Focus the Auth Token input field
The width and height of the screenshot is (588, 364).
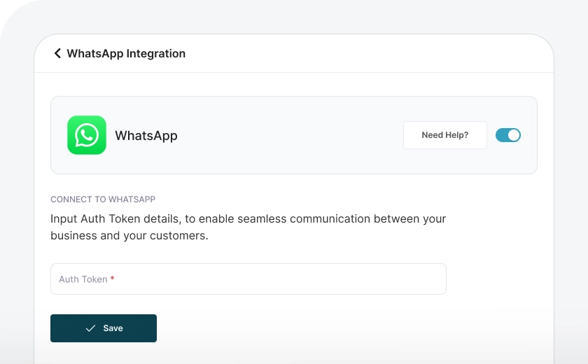248,279
